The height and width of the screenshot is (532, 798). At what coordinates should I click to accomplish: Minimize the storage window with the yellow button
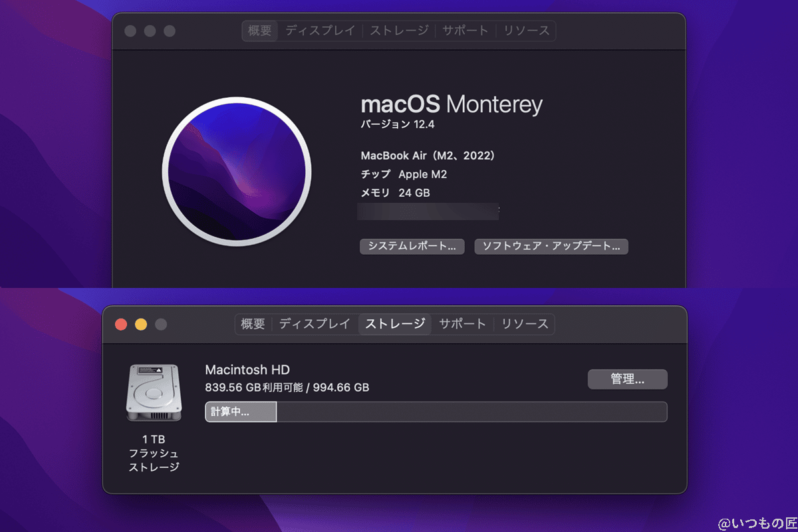point(141,324)
